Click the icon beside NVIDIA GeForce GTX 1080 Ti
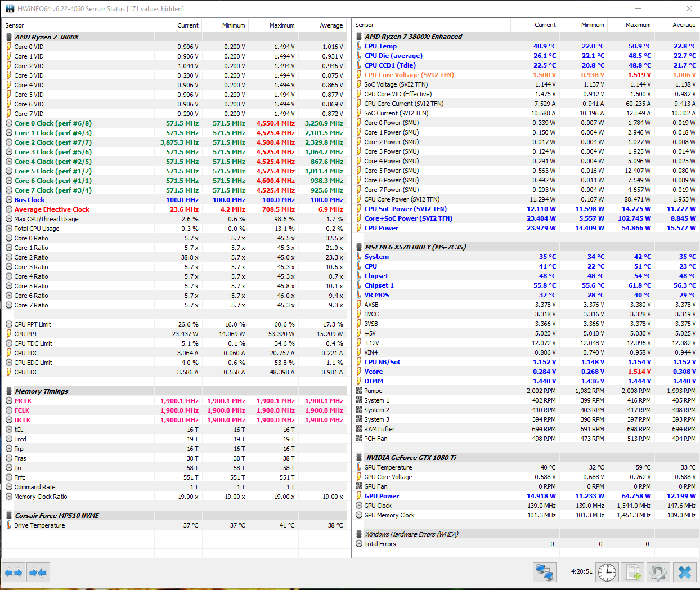 click(359, 458)
